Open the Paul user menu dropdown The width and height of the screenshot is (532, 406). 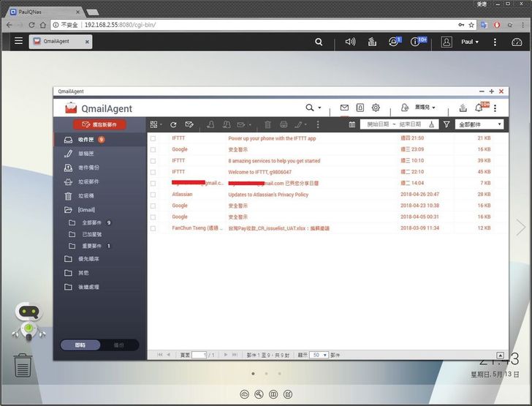[470, 42]
